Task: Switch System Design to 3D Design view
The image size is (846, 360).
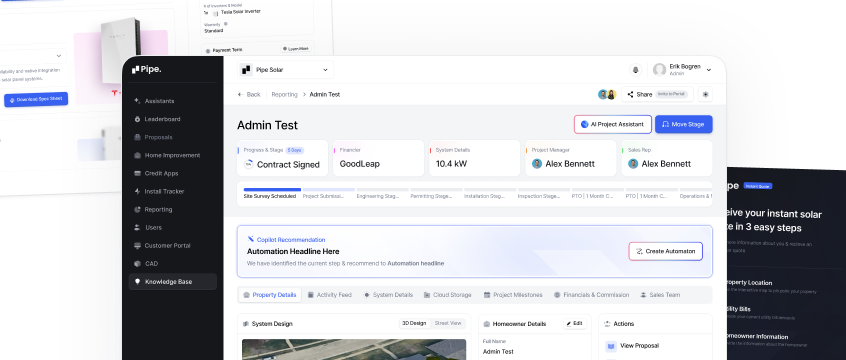Action: [413, 323]
